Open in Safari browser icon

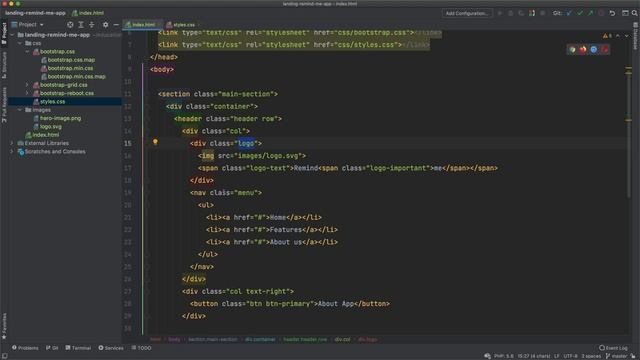[593, 49]
